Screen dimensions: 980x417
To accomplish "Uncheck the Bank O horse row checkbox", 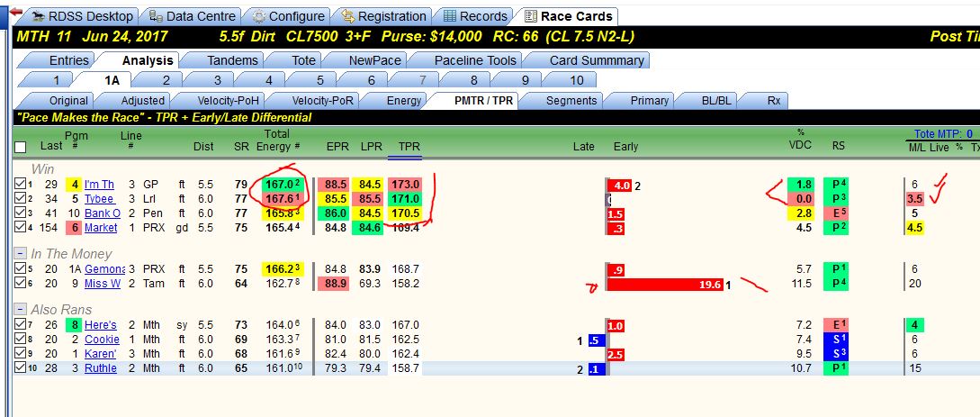I will coord(20,213).
